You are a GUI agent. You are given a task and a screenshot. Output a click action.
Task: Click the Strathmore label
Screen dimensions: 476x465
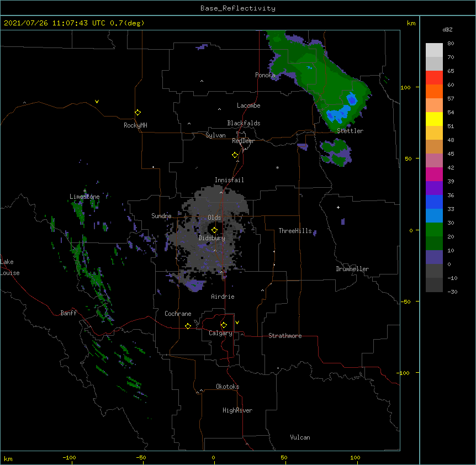285,336
